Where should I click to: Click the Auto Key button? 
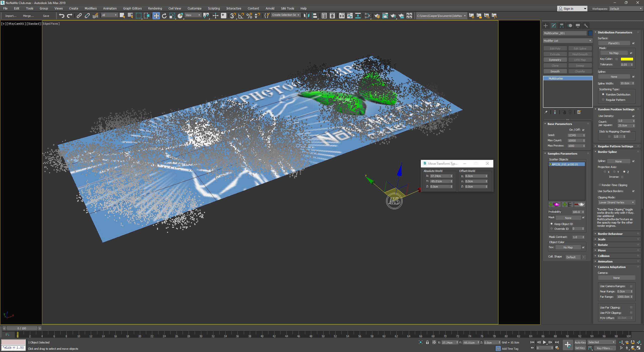click(x=580, y=342)
